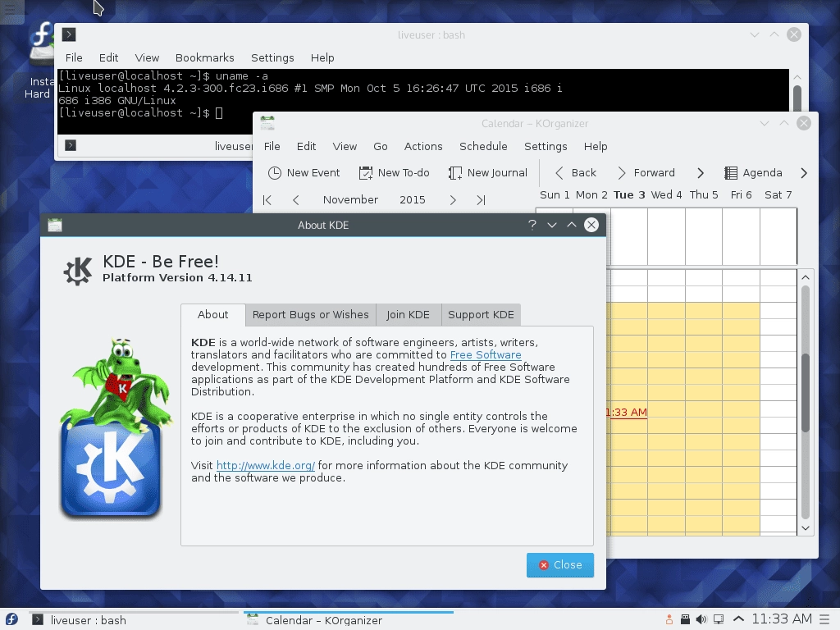Jump to previous year in date navigator

(x=267, y=200)
